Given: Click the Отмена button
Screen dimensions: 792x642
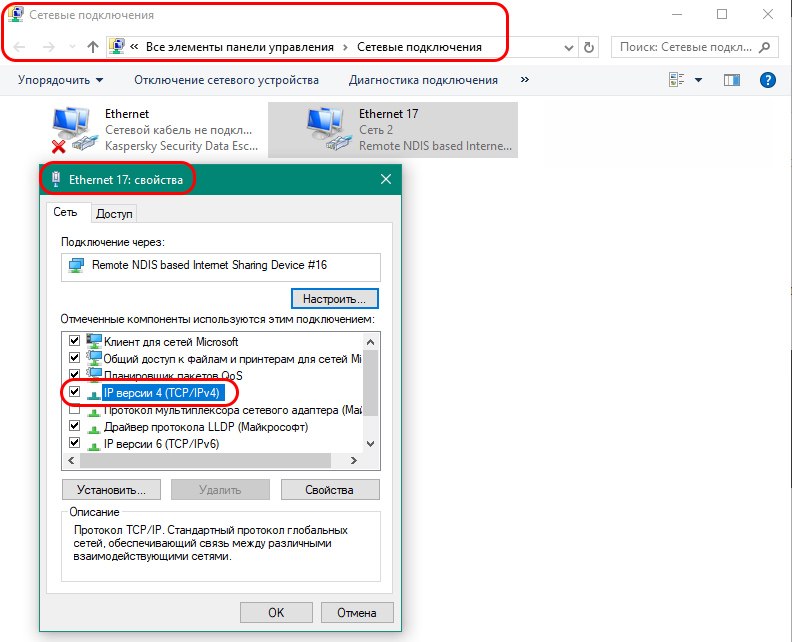Looking at the screenshot, I should coord(357,613).
